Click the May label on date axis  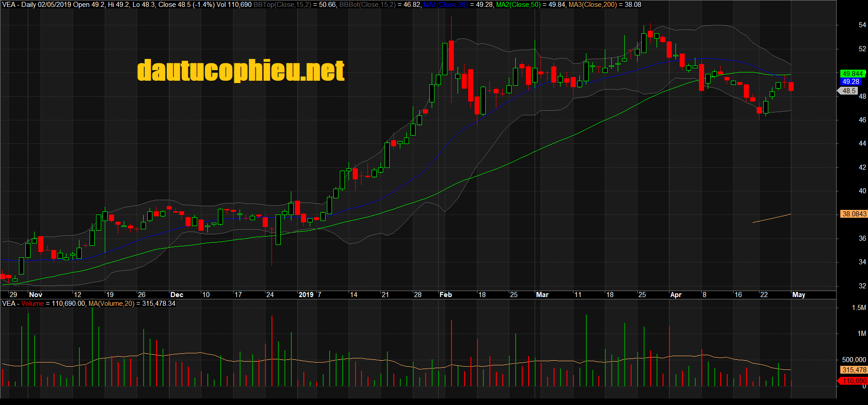(798, 295)
